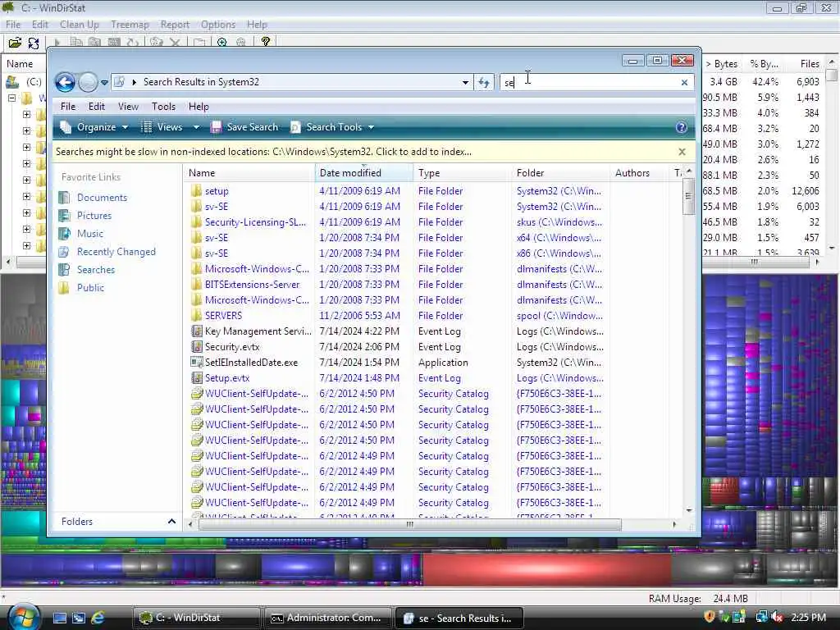Viewport: 840px width, 630px height.
Task: Click in the search input field
Action: (589, 83)
